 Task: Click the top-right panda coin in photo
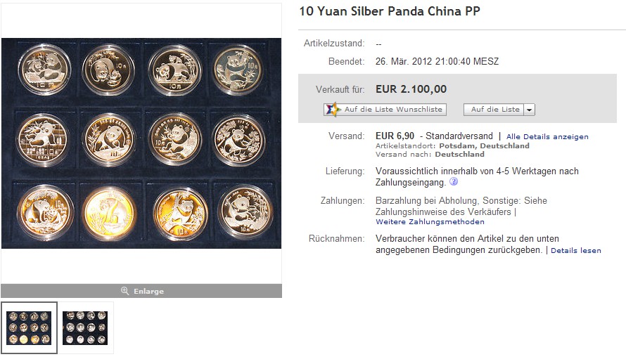[x=238, y=69]
